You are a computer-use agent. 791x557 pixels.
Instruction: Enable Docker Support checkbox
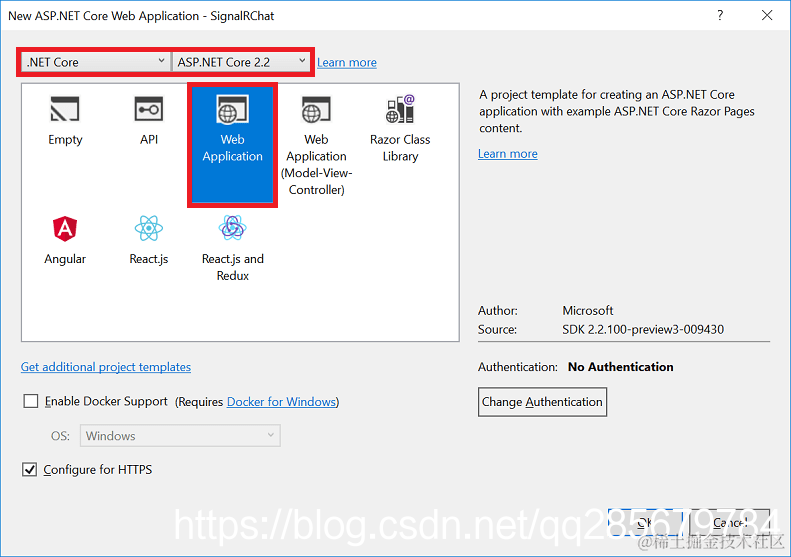pos(31,401)
